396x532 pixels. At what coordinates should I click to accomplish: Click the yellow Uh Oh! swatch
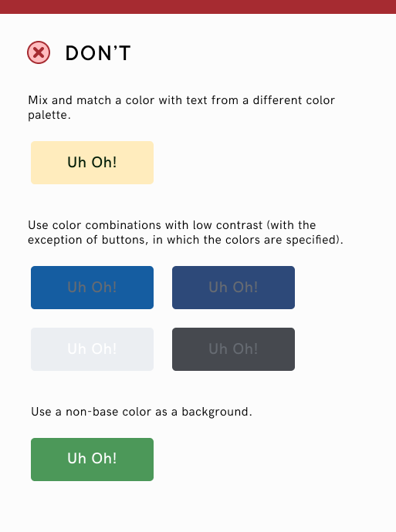92,163
